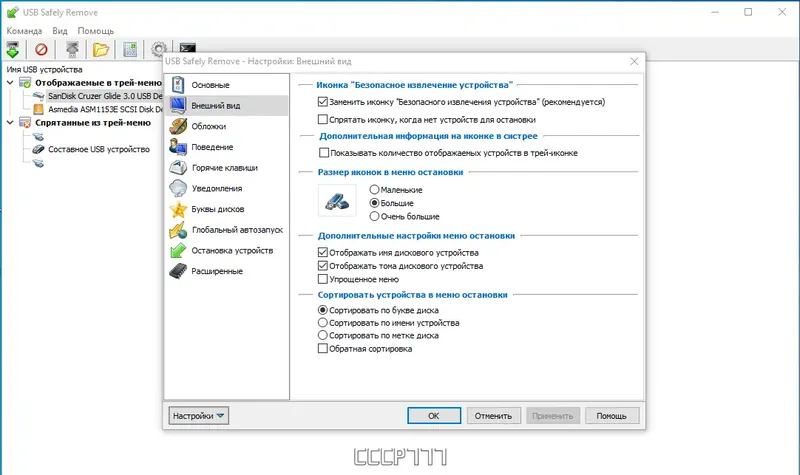Click the Глобальный автозапуск icon
Screen dimensions: 800x475
[178, 230]
